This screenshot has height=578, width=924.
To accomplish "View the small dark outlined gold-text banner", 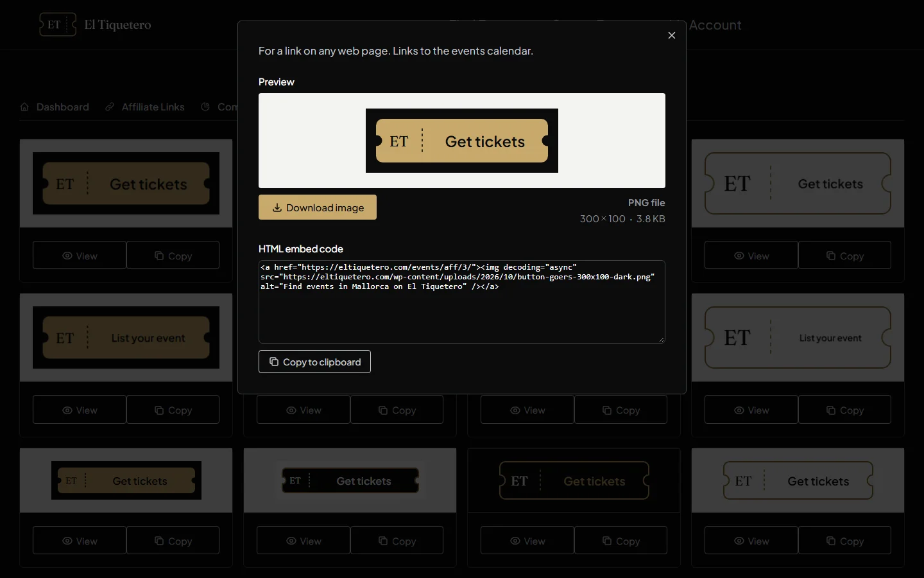I will 527,541.
